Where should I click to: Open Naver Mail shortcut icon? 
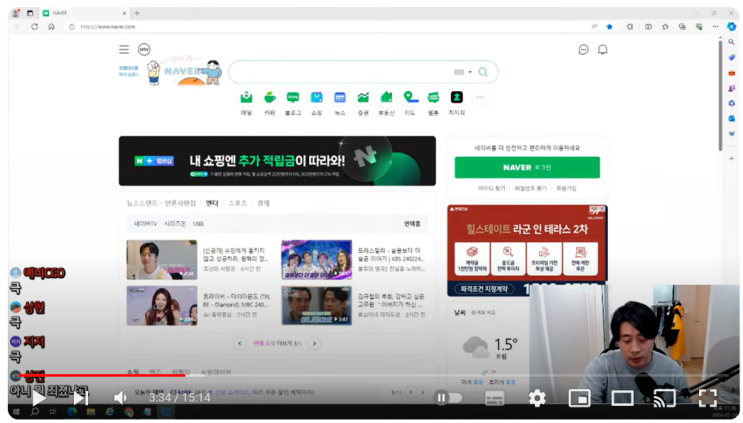click(246, 98)
